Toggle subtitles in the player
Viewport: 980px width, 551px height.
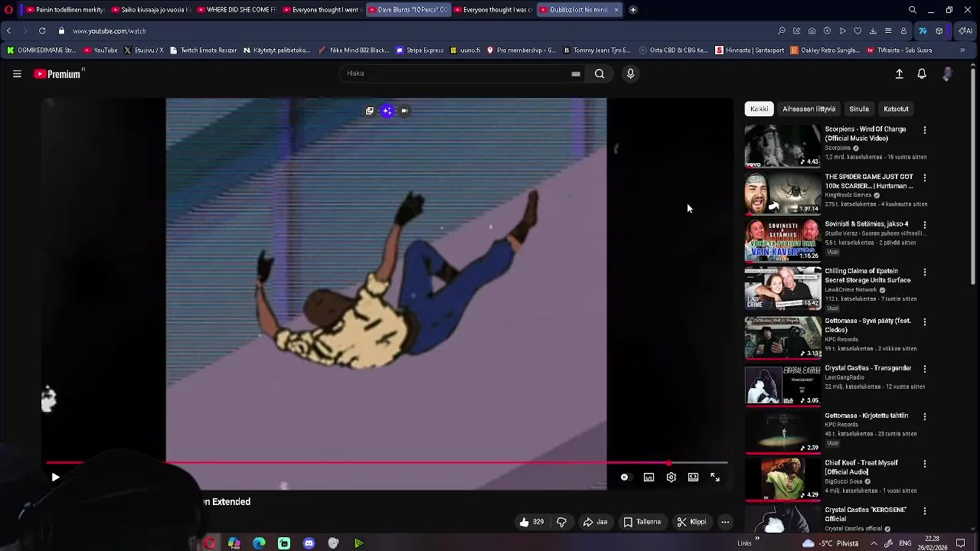point(648,478)
